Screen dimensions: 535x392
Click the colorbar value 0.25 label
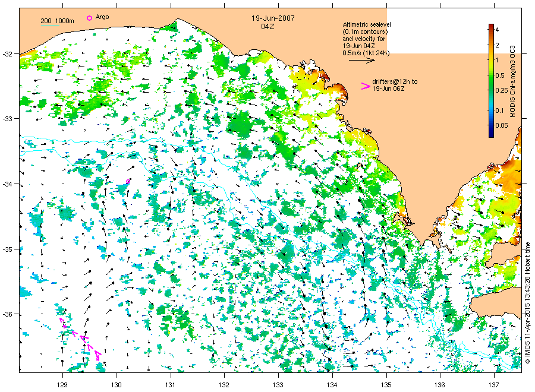coord(502,90)
